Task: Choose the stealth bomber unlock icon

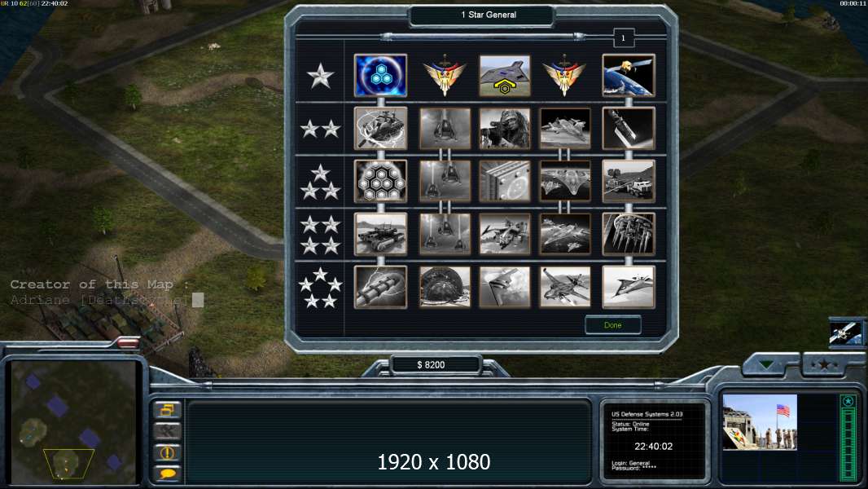Action: pos(504,75)
